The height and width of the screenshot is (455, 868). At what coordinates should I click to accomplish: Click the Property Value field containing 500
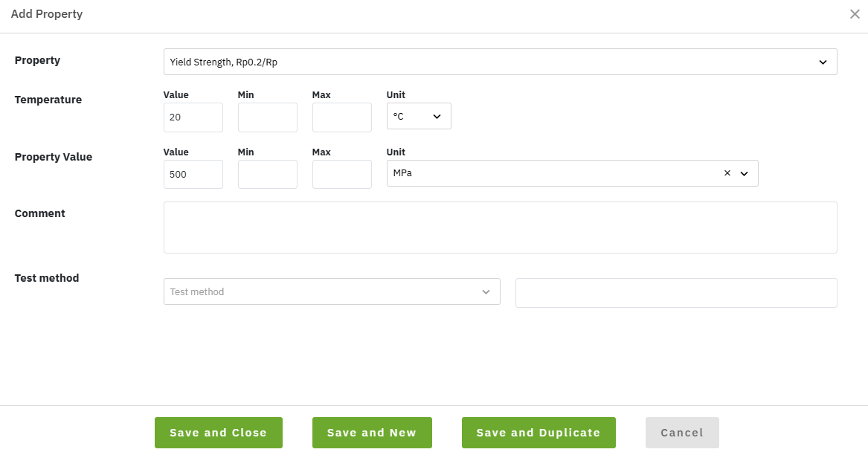tap(193, 175)
